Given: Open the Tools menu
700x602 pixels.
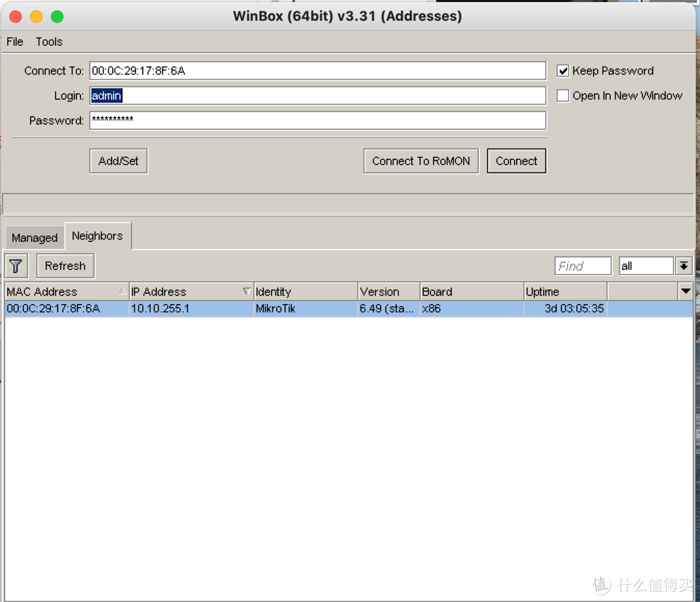Looking at the screenshot, I should coord(49,41).
